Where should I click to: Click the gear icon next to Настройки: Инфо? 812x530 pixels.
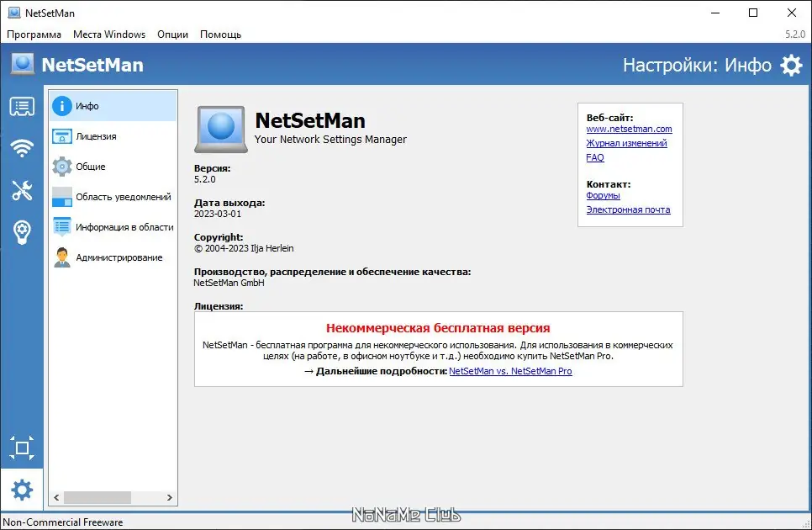(791, 66)
